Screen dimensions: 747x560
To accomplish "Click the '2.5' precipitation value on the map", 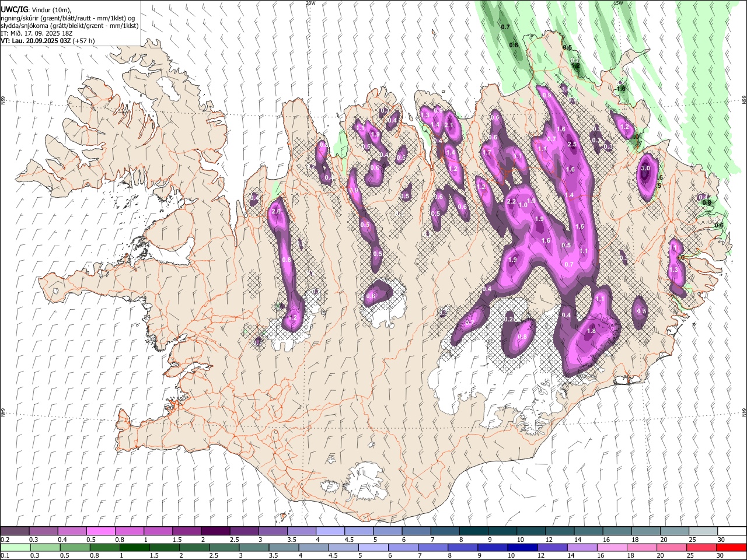I will point(572,144).
